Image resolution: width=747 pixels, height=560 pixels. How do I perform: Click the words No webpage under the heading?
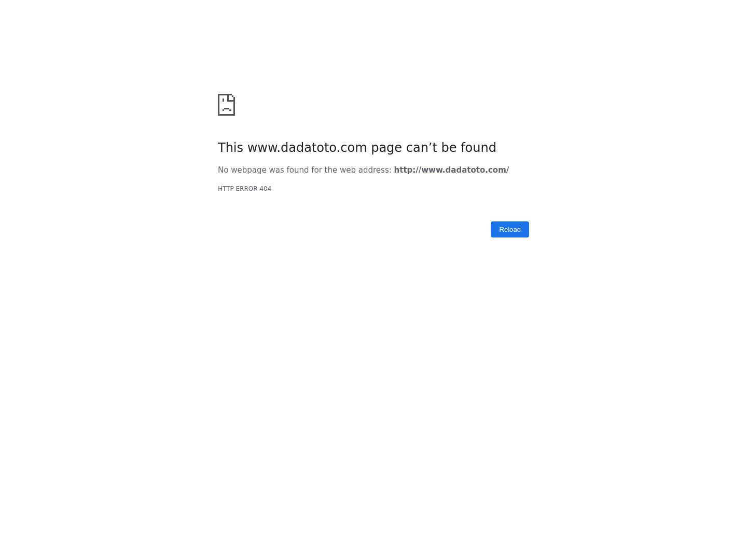(242, 170)
